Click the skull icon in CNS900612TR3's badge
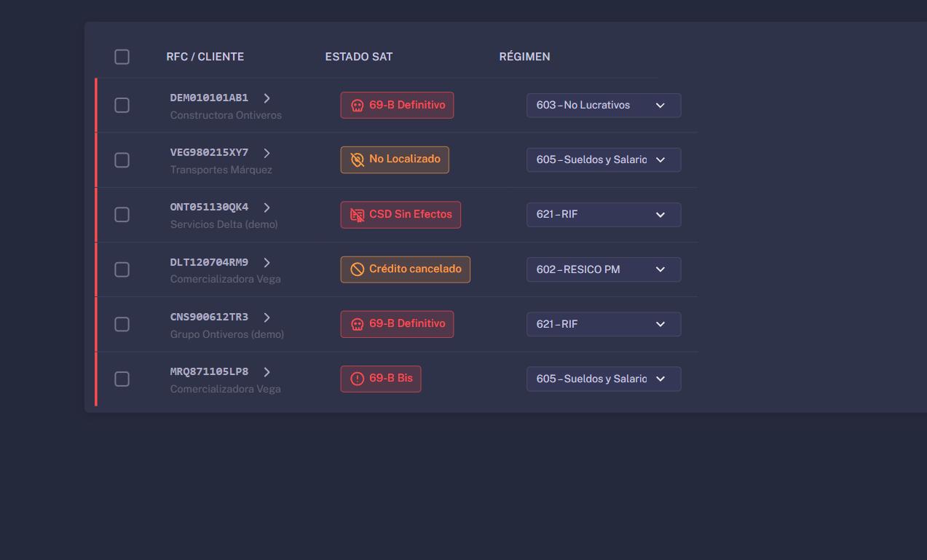This screenshot has width=927, height=560. pos(357,324)
